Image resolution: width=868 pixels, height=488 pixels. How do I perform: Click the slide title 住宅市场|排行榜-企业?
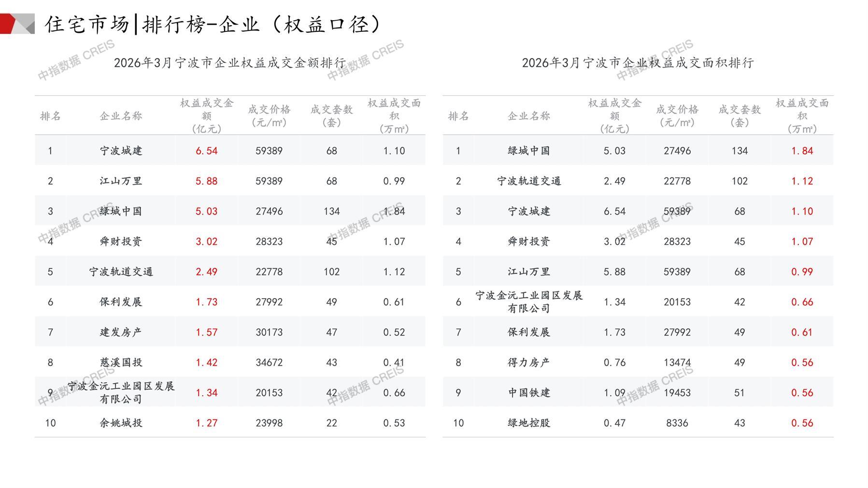pyautogui.click(x=213, y=24)
